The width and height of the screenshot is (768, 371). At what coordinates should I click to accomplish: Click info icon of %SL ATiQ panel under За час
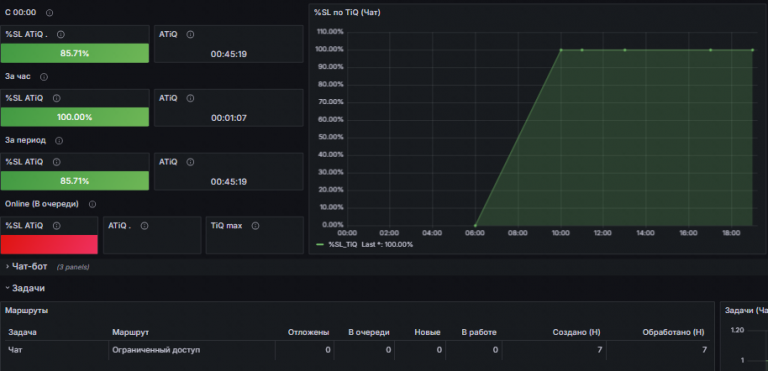56,99
